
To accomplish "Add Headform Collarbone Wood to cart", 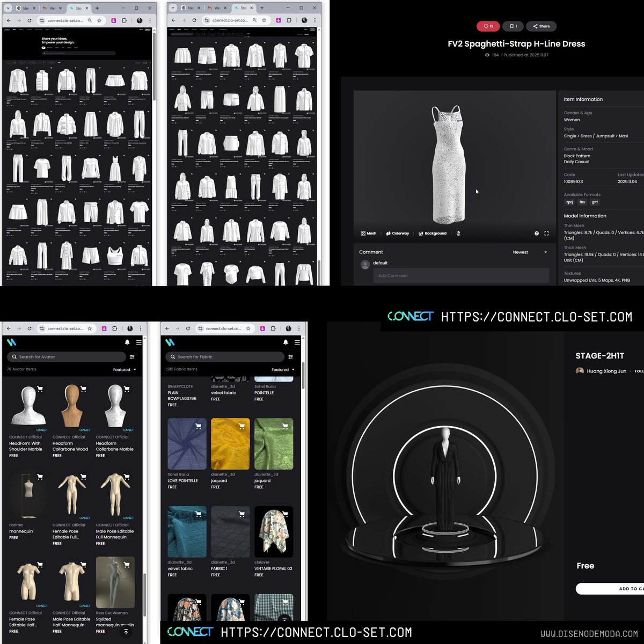I will [83, 389].
